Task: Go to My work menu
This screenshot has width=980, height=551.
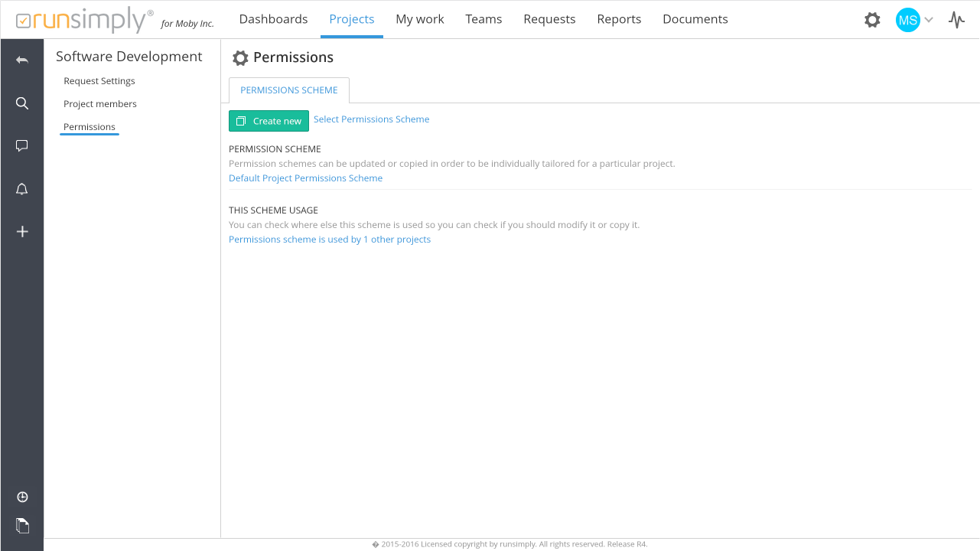Action: pyautogui.click(x=419, y=19)
